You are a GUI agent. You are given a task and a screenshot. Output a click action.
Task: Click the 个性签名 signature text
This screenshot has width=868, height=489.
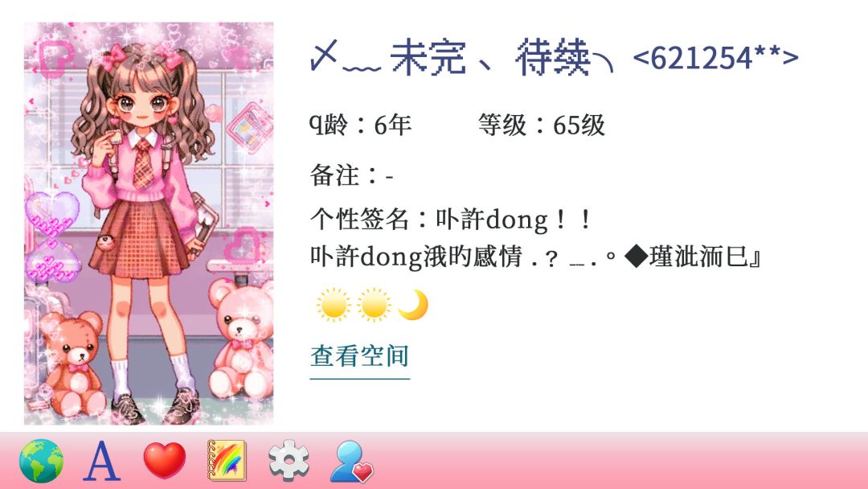point(451,220)
